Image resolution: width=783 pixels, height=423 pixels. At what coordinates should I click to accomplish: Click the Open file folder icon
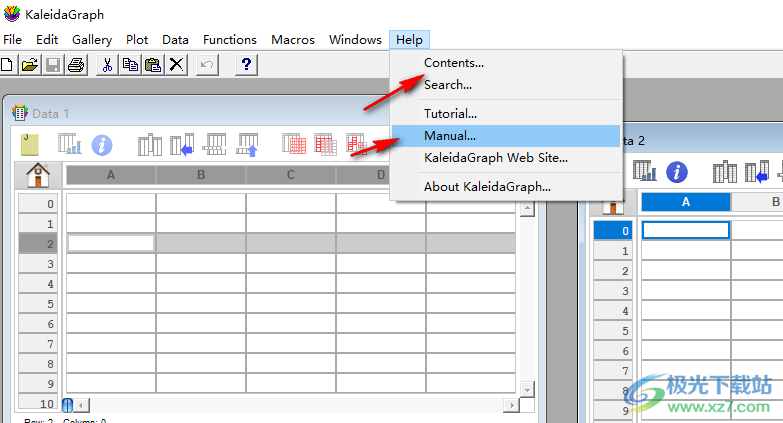(29, 65)
